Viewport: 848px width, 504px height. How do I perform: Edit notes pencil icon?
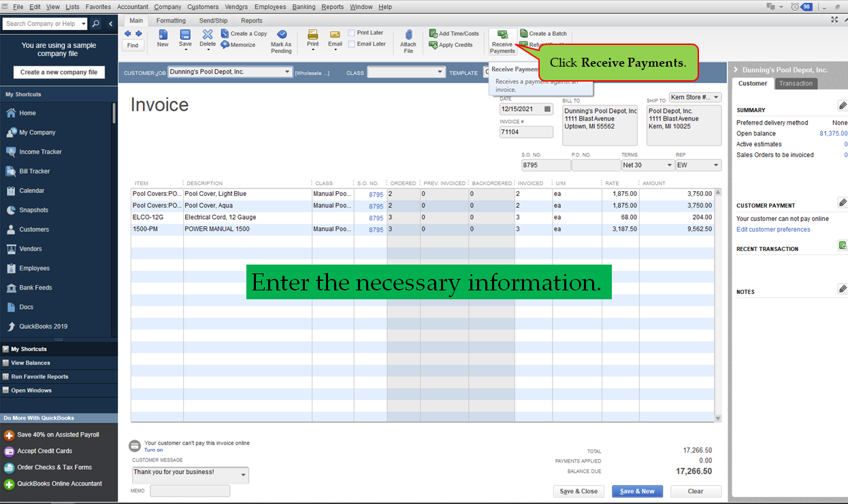coord(842,289)
